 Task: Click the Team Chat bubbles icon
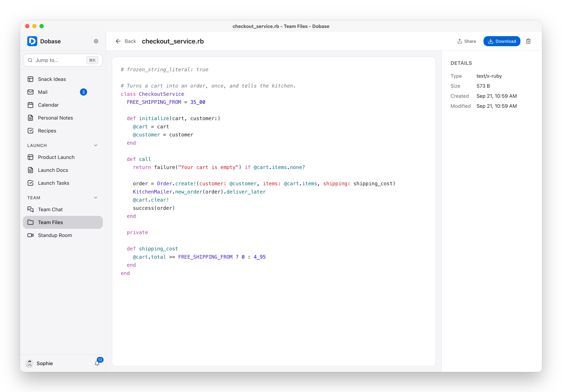click(30, 209)
